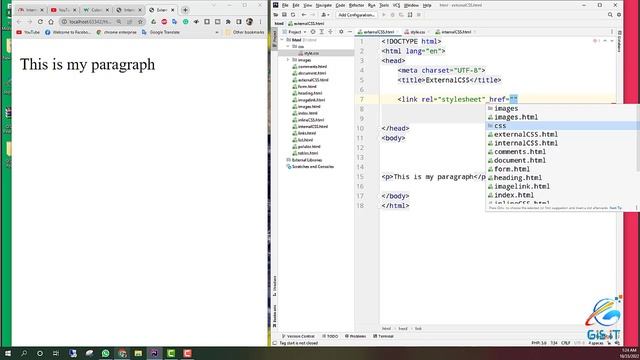Choose images folder in autocomplete popup
Viewport: 640px width, 360px height.
click(x=562, y=109)
